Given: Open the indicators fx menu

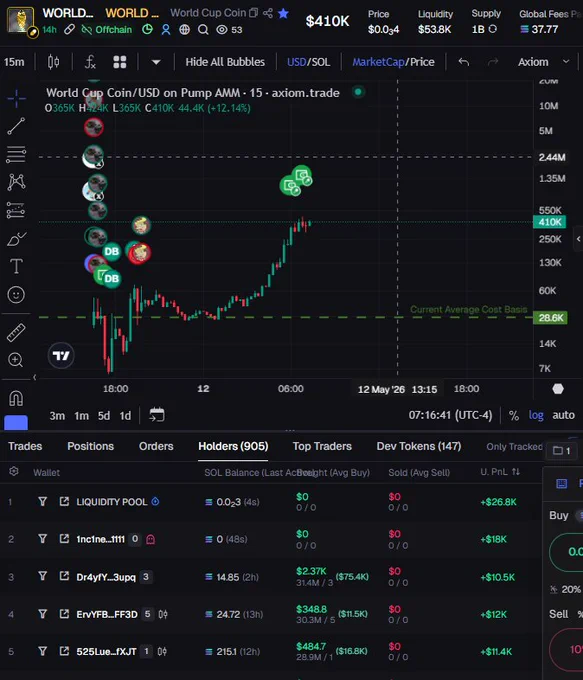Looking at the screenshot, I should (90, 62).
